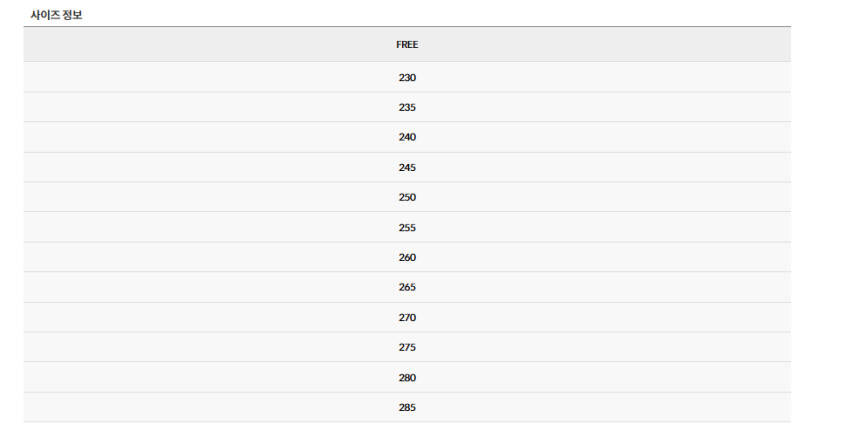Select the 250 size row

(407, 197)
